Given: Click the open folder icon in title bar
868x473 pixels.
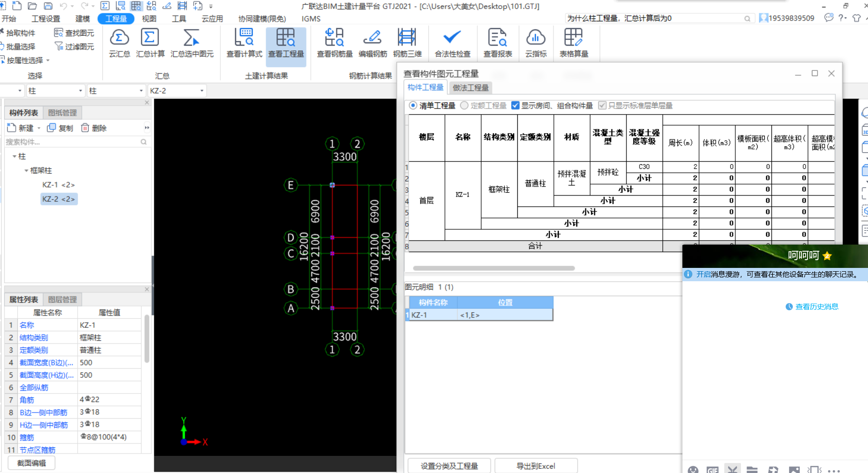Looking at the screenshot, I should click(32, 6).
